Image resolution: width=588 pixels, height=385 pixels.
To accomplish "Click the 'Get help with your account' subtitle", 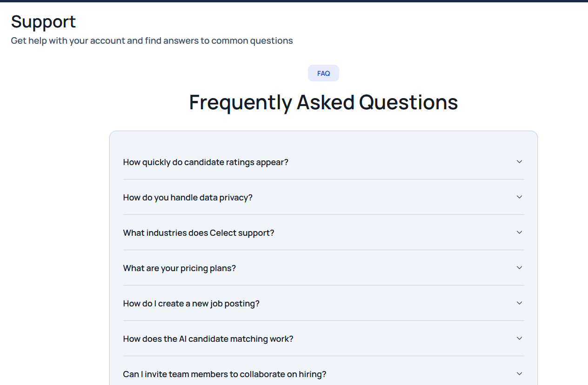I will click(x=152, y=41).
